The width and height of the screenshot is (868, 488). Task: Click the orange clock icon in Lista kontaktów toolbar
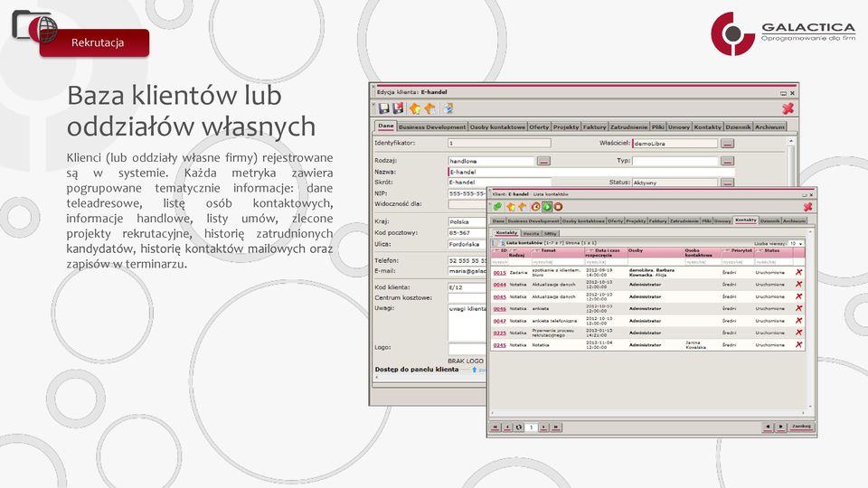535,206
